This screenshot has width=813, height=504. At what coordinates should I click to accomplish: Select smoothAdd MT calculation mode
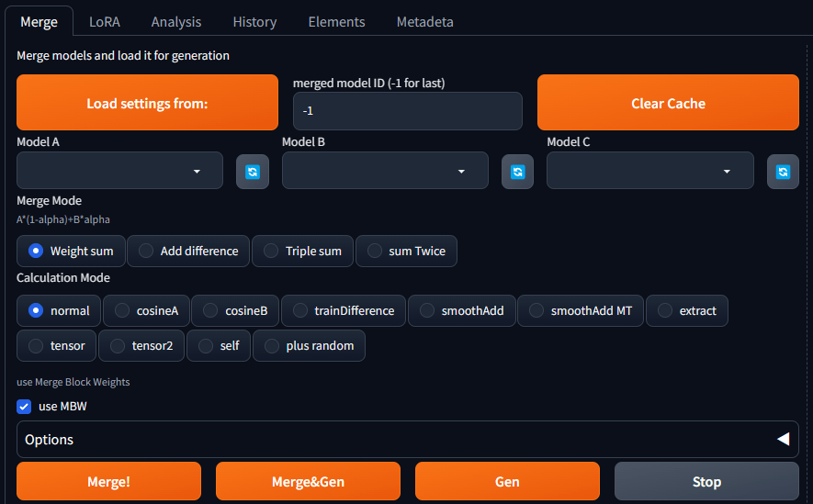(581, 310)
